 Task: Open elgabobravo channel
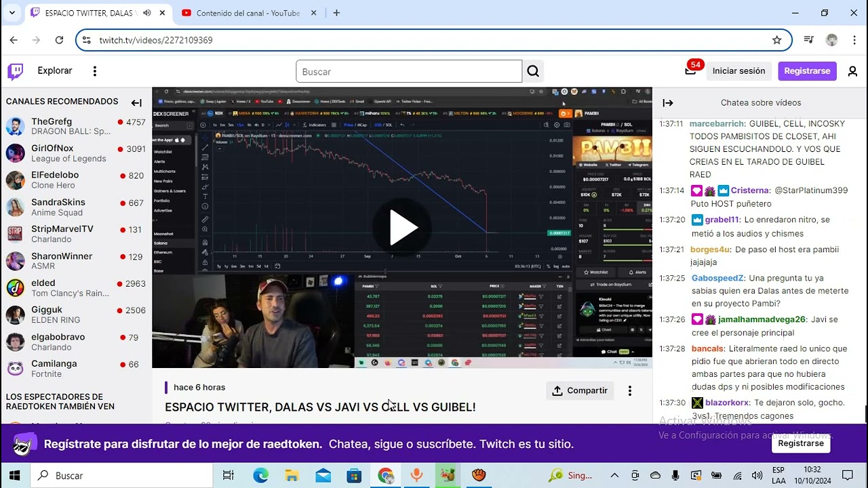[76, 342]
